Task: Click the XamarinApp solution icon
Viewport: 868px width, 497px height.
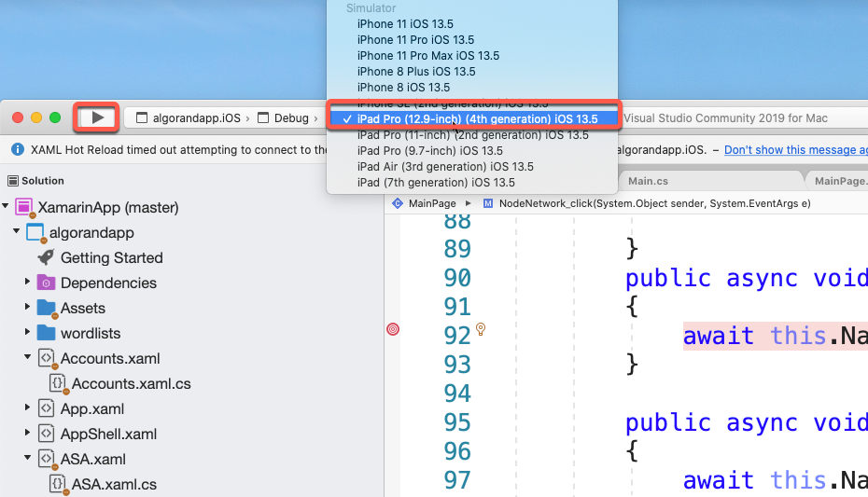Action: point(24,207)
